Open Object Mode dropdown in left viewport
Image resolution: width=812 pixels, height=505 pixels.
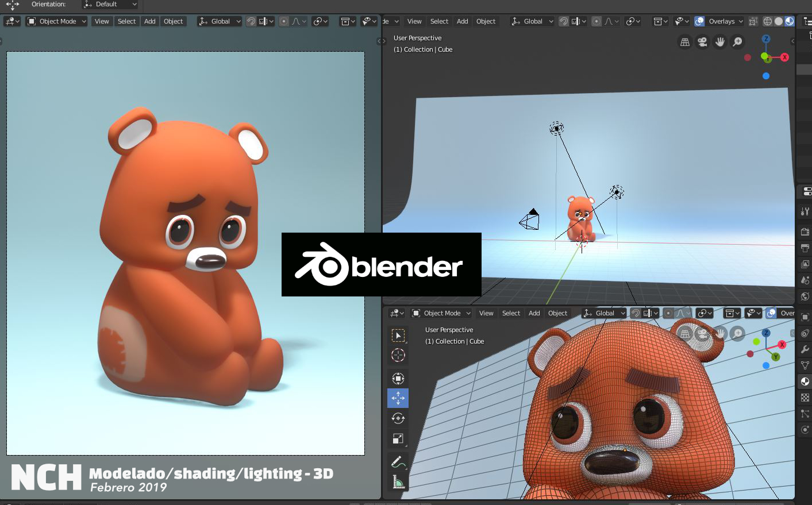coord(56,21)
